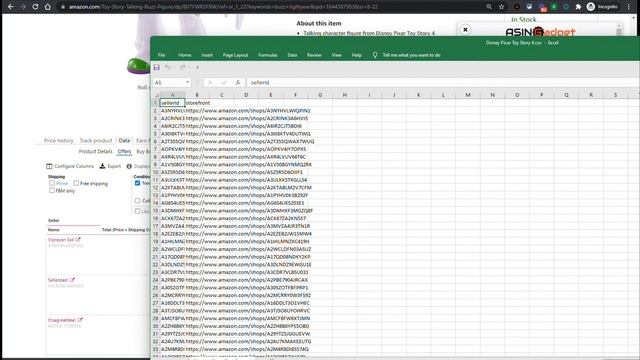640x360 pixels.
Task: Open the Excel Home tab
Action: coord(184,55)
